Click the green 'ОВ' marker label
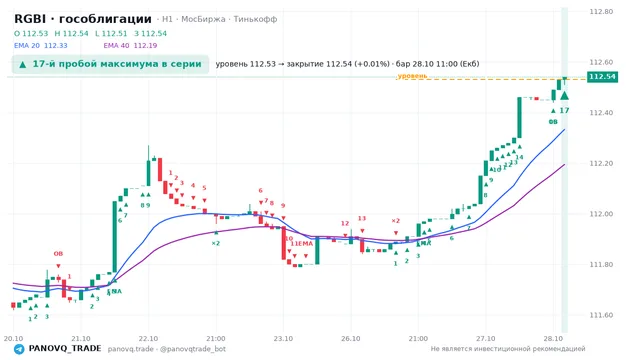The image size is (640, 360). tap(553, 122)
